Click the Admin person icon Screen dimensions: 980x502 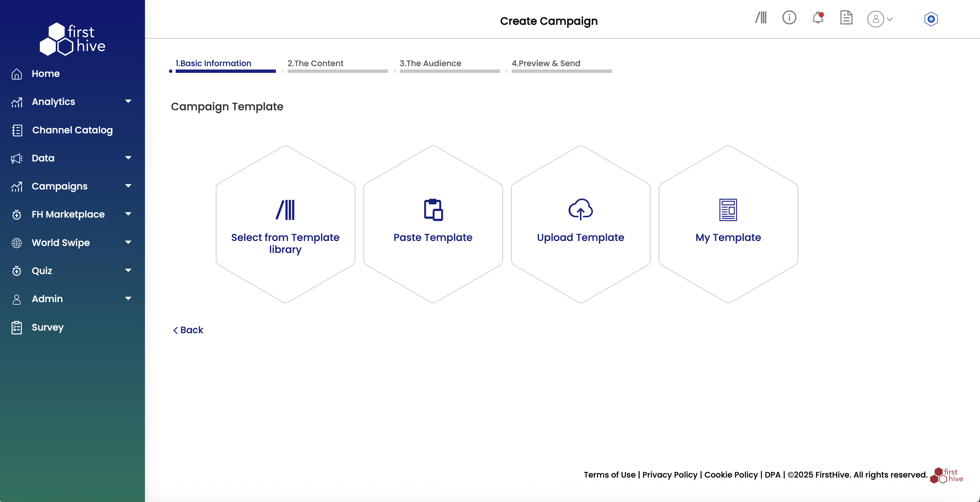pos(16,299)
